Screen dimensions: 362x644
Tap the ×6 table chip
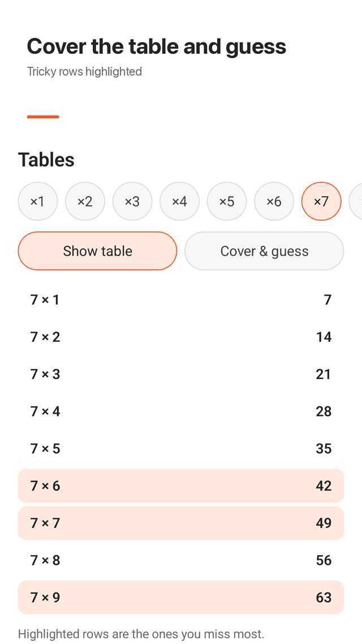[274, 201]
